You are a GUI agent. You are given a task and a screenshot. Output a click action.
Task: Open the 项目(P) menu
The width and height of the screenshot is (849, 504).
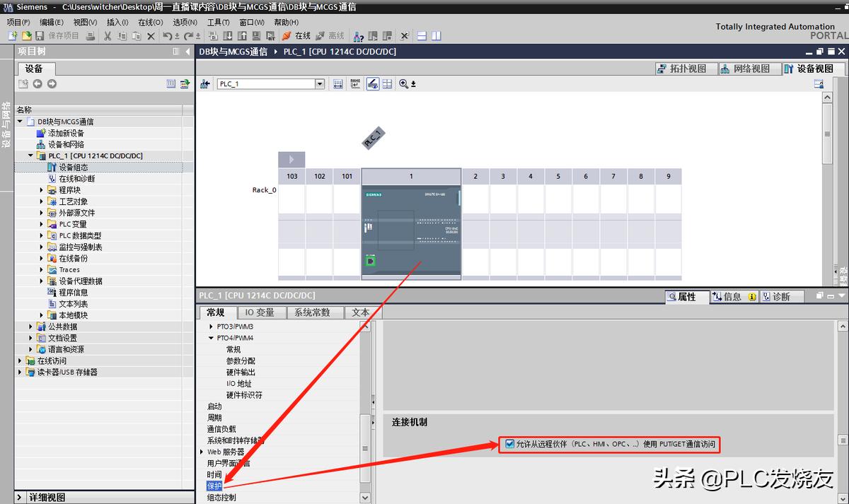pyautogui.click(x=18, y=22)
